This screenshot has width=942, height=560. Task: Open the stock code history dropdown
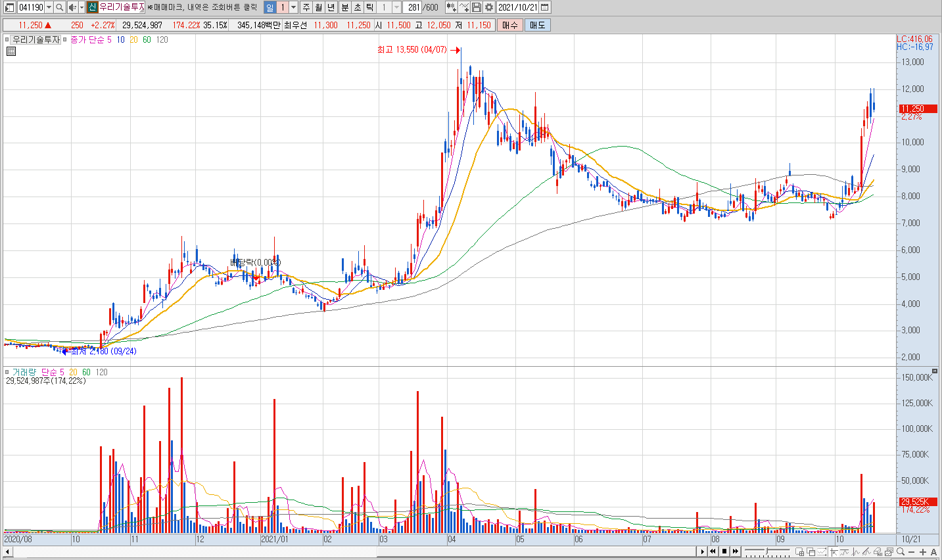49,7
